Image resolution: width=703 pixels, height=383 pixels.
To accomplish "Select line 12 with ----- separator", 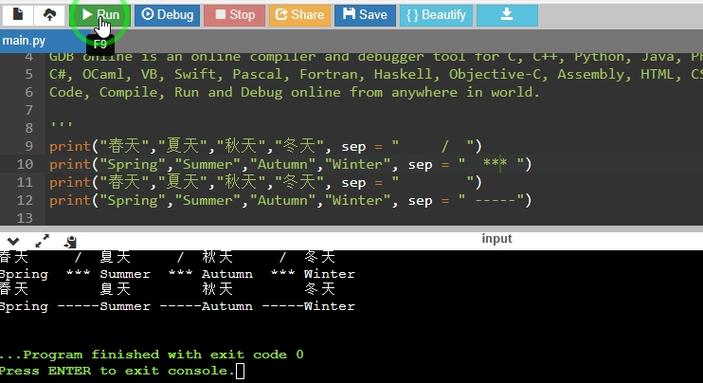I will tap(291, 200).
